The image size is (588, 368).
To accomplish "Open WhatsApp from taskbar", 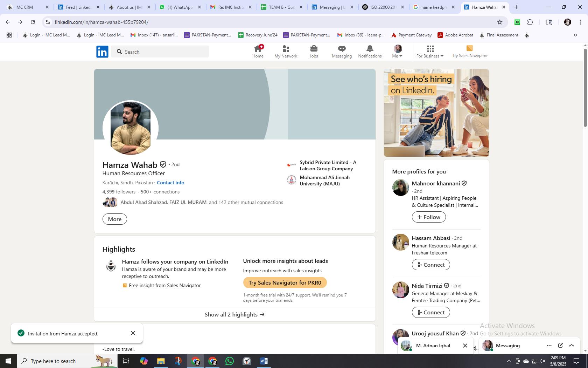I will pyautogui.click(x=230, y=361).
